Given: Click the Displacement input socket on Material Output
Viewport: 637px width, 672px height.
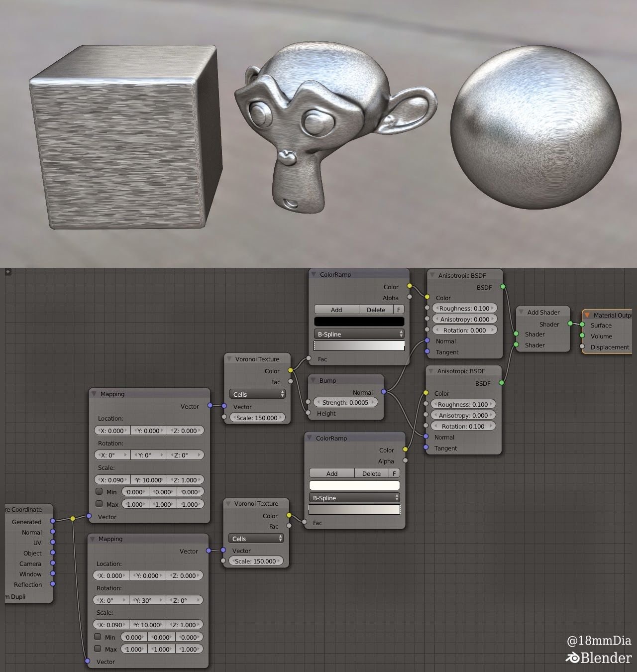Looking at the screenshot, I should [582, 346].
